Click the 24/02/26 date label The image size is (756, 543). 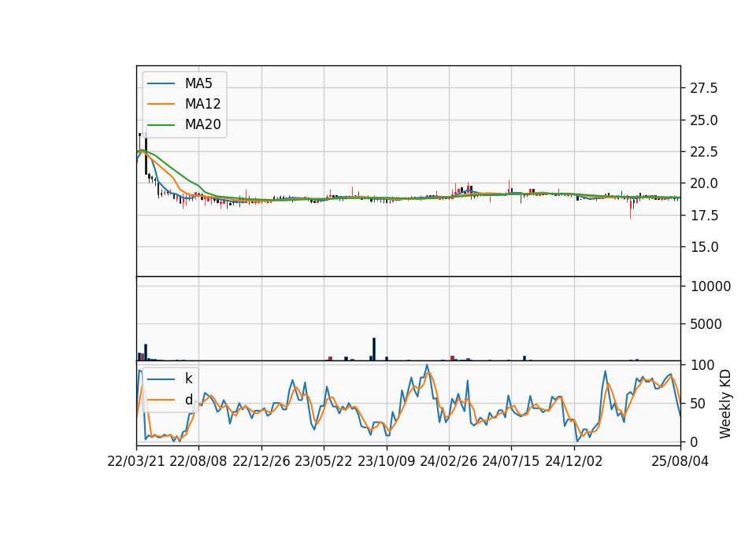click(x=448, y=461)
